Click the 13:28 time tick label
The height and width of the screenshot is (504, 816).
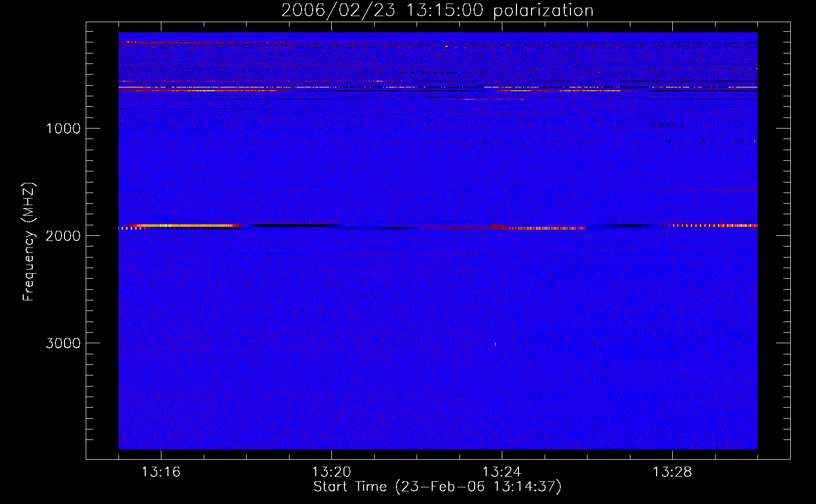click(672, 472)
